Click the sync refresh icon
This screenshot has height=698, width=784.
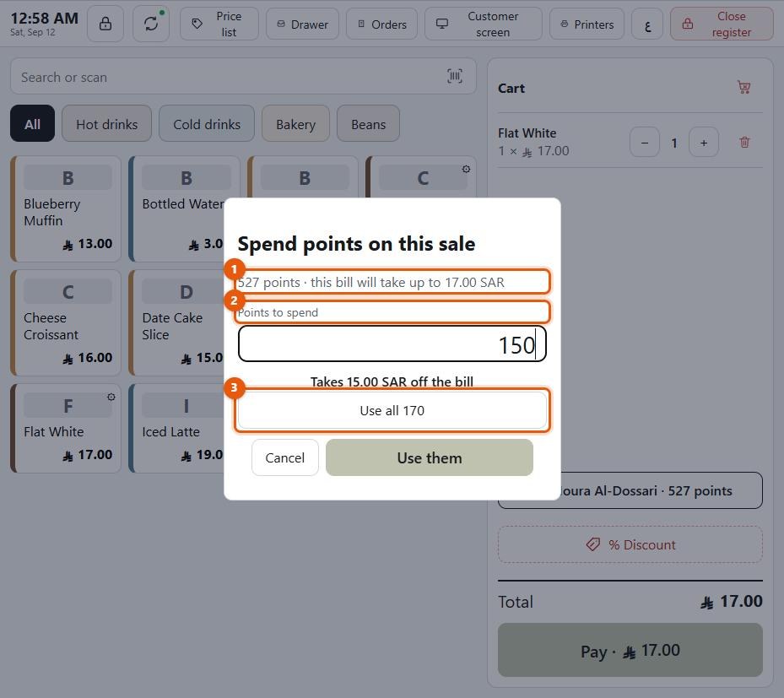pyautogui.click(x=151, y=24)
